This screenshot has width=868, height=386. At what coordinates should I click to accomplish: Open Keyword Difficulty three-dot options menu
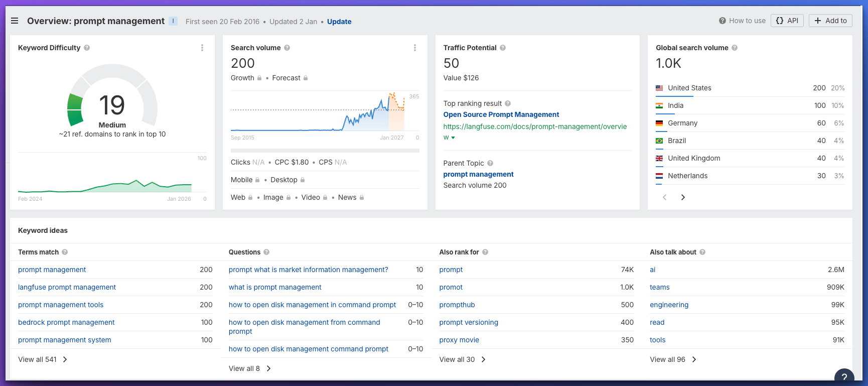point(202,48)
